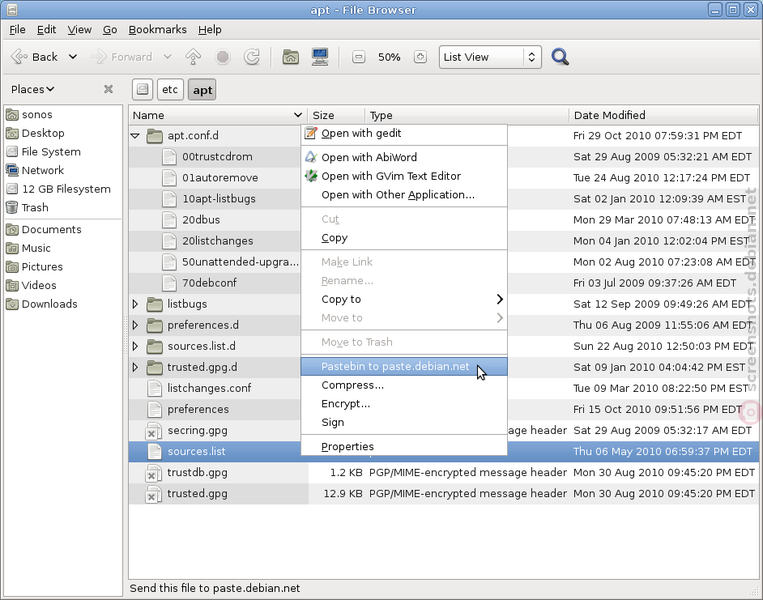763x600 pixels.
Task: Open the File menu
Action: pyautogui.click(x=17, y=30)
